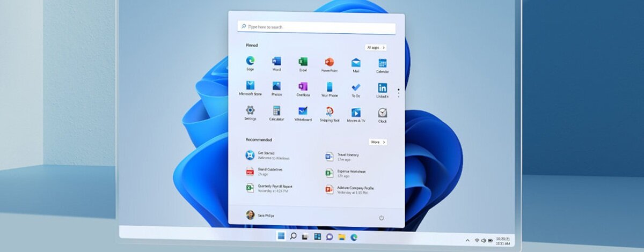Open Settings from the Start menu
This screenshot has height=252, width=644.
click(x=250, y=113)
